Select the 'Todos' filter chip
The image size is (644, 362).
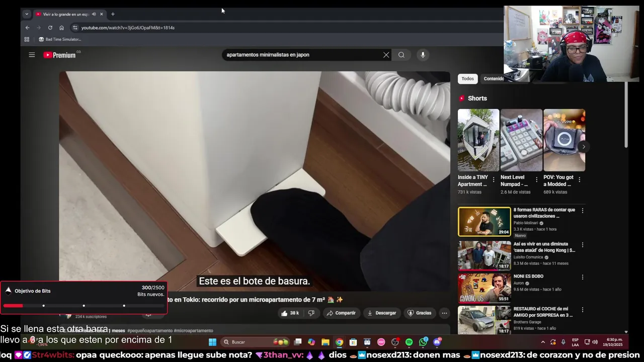(x=468, y=79)
